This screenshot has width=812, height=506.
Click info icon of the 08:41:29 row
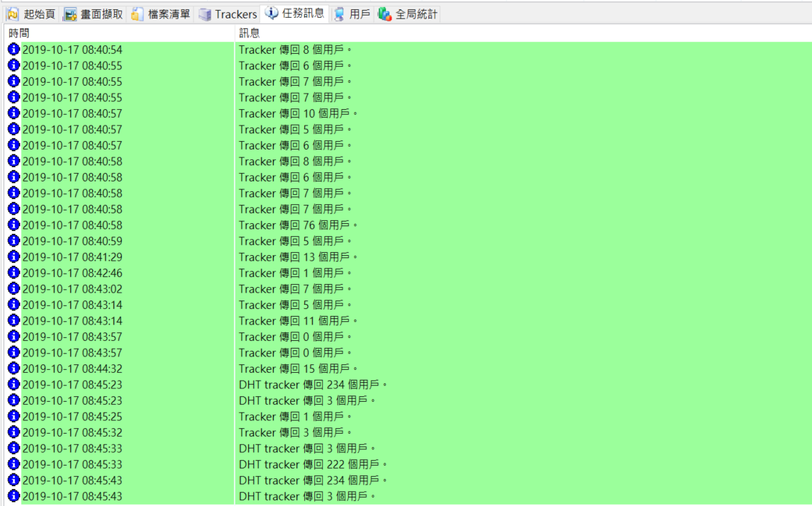(x=13, y=257)
